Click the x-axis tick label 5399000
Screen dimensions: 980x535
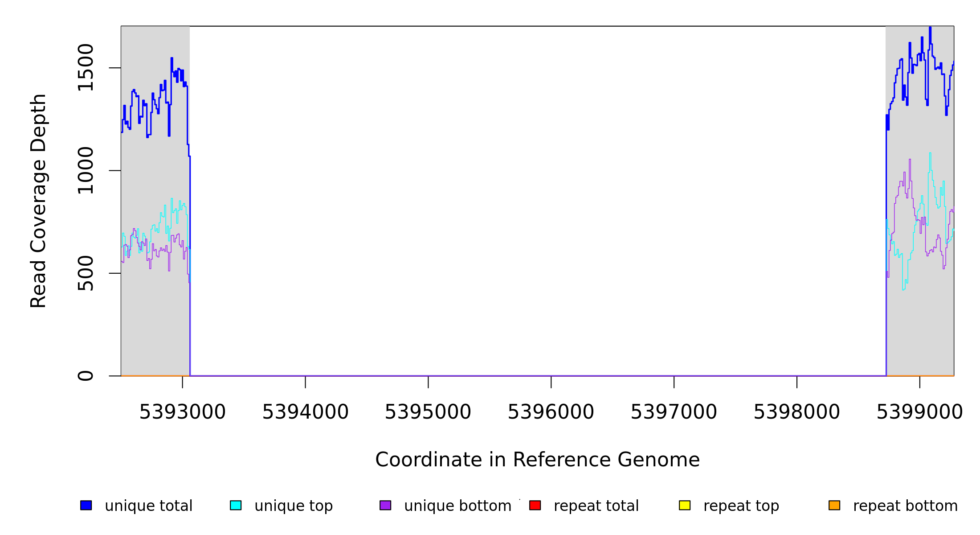[919, 412]
